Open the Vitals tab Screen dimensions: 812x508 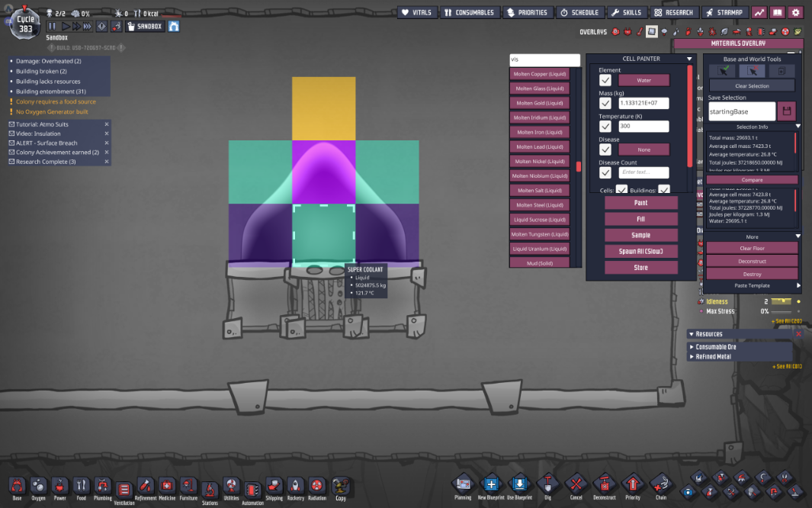(x=417, y=12)
